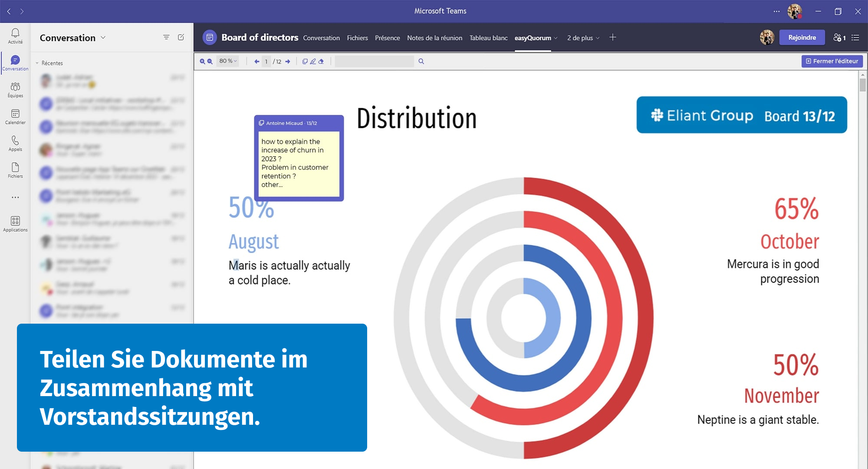Expand the Conversation header dropdown
This screenshot has width=868, height=469.
click(x=103, y=38)
